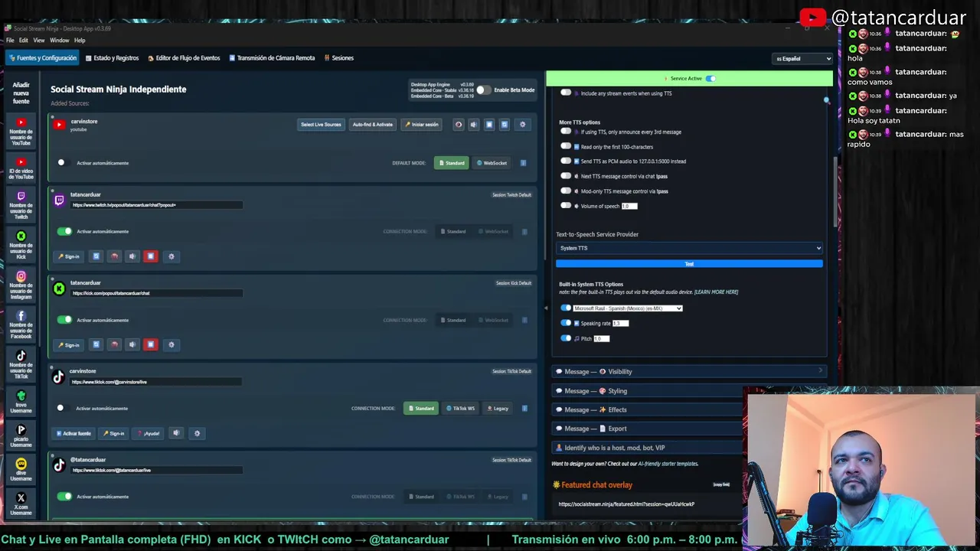Add a Picarto username source

21,436
